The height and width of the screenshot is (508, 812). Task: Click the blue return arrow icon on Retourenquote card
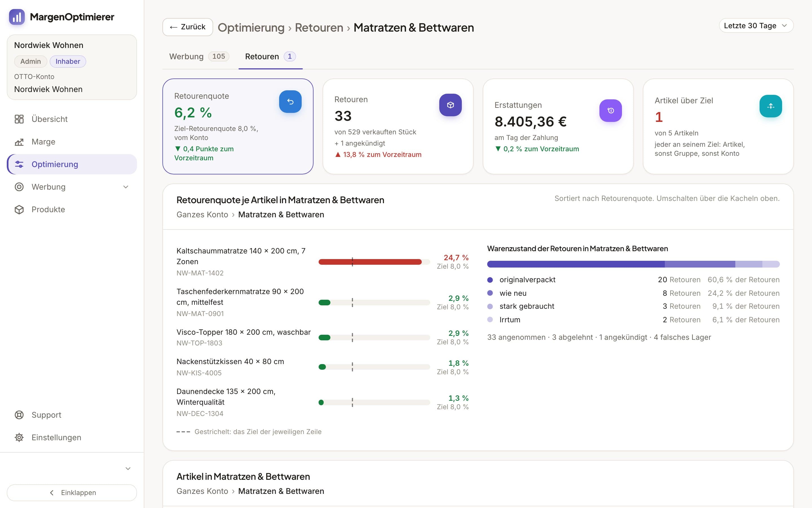290,102
